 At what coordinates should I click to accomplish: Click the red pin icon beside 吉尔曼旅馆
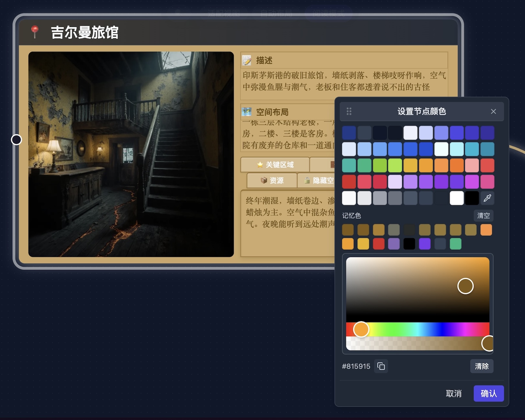click(x=35, y=32)
